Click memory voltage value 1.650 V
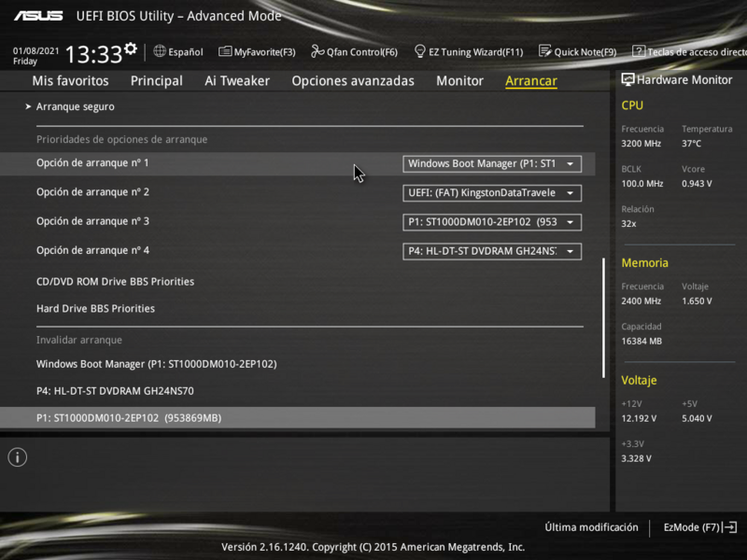 (697, 301)
